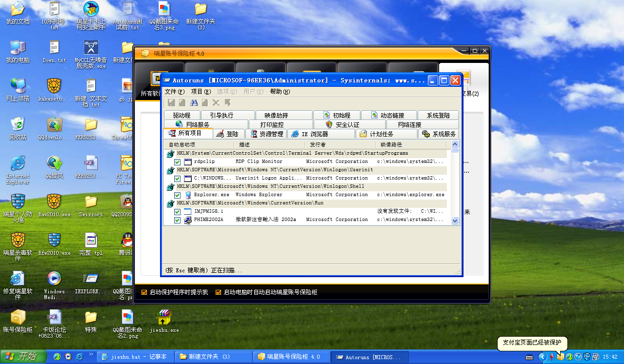Open the 回收站 recycle bin icon
This screenshot has height=364, width=624.
[x=18, y=128]
